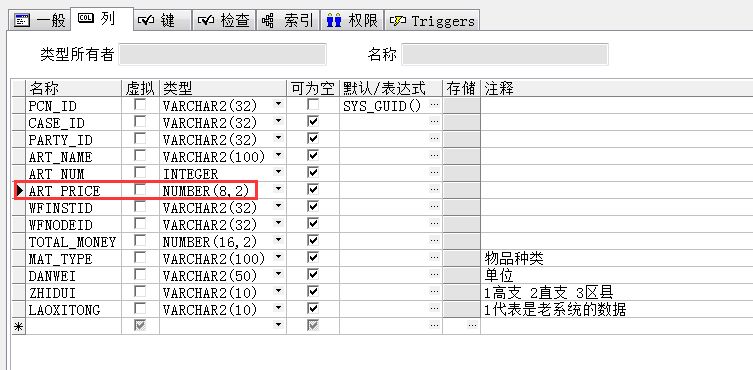Open the 权限 tab

(352, 21)
